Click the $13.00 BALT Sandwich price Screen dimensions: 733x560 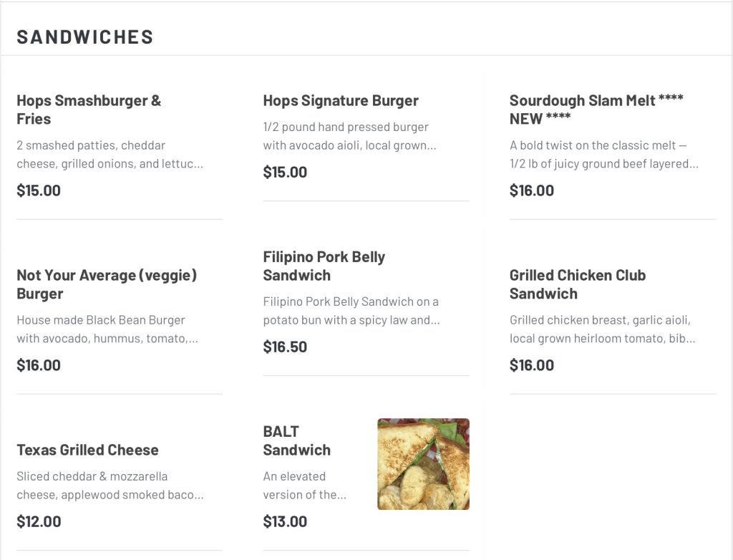tap(285, 521)
